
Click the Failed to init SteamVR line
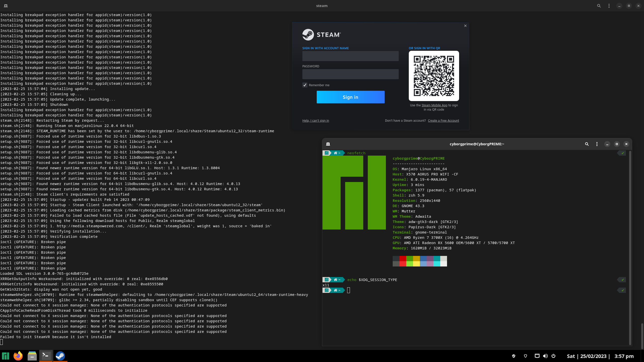click(56, 337)
